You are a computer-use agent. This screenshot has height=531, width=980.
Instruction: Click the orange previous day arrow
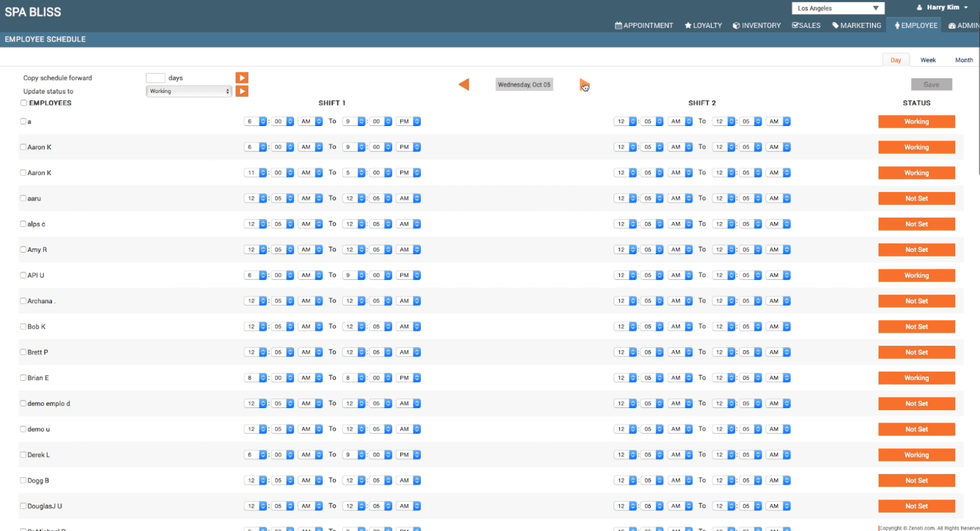click(x=463, y=84)
